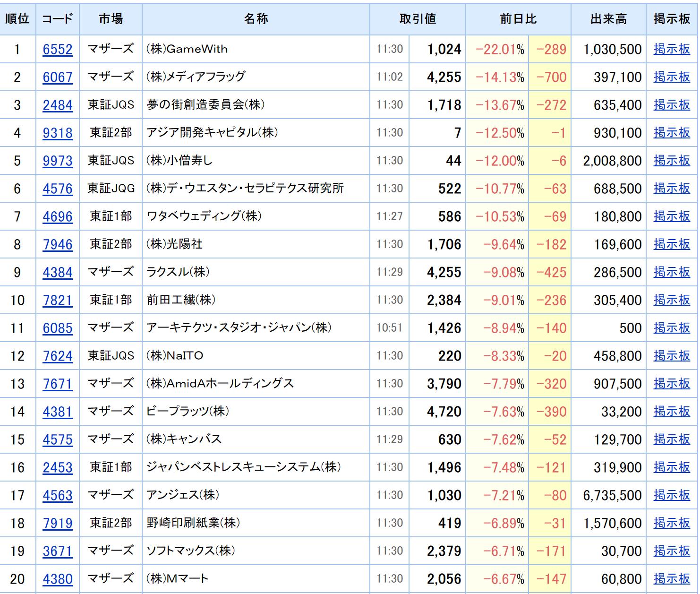
Task: Click the 10:51 trade time
Action: tap(390, 327)
